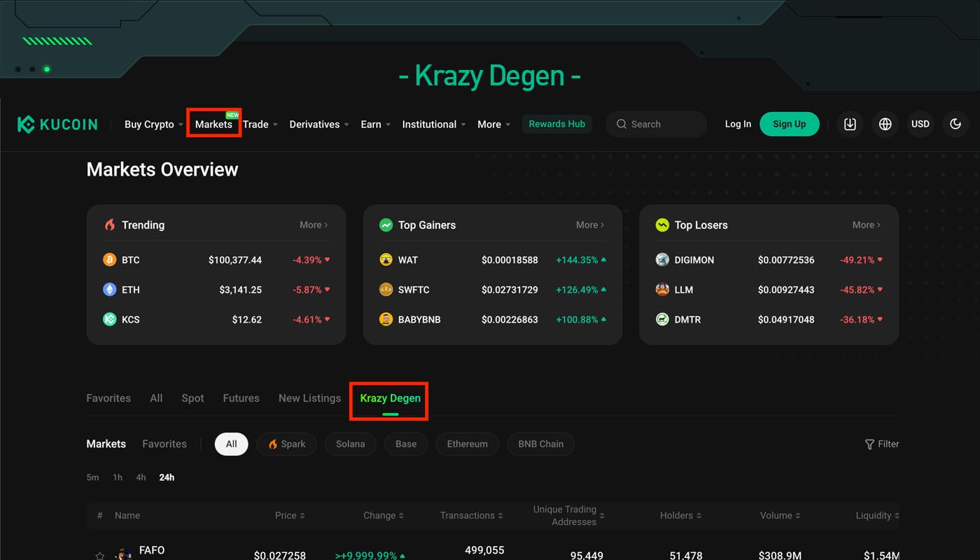Set timeframe to 4h
This screenshot has height=560, width=980.
pos(141,477)
